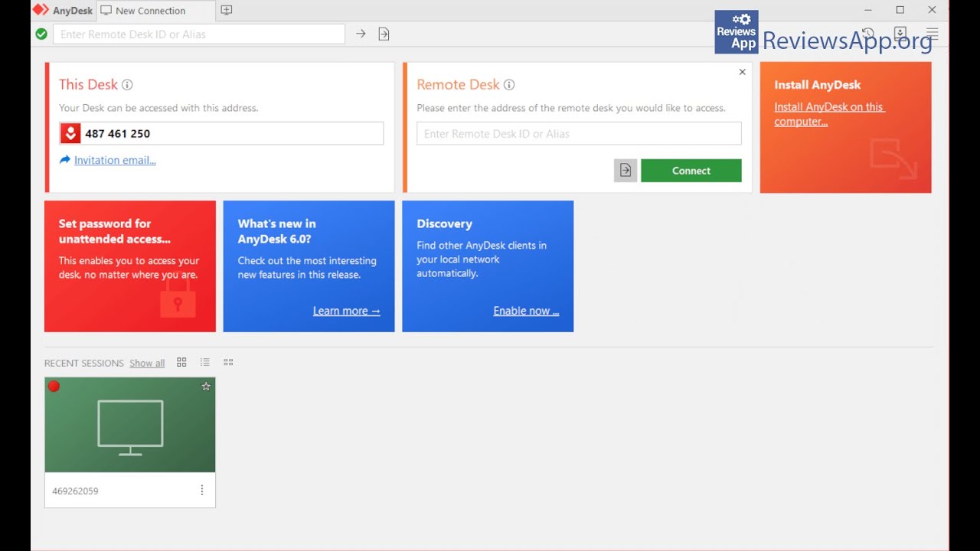Viewport: 980px width, 551px height.
Task: Click the Remote Desk panel ID input field
Action: coord(579,133)
